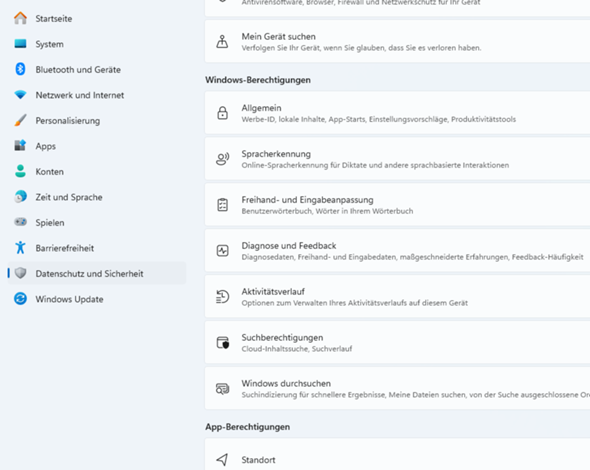Select the Netzwerk und Internet Wi-Fi icon
Image resolution: width=590 pixels, height=470 pixels.
(20, 95)
